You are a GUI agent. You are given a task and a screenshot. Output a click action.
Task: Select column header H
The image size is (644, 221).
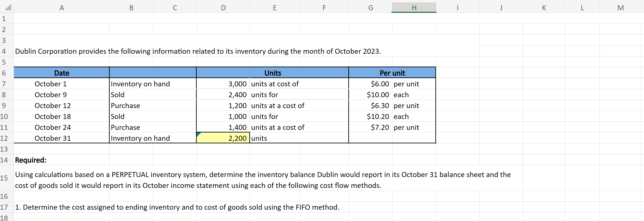pos(414,7)
